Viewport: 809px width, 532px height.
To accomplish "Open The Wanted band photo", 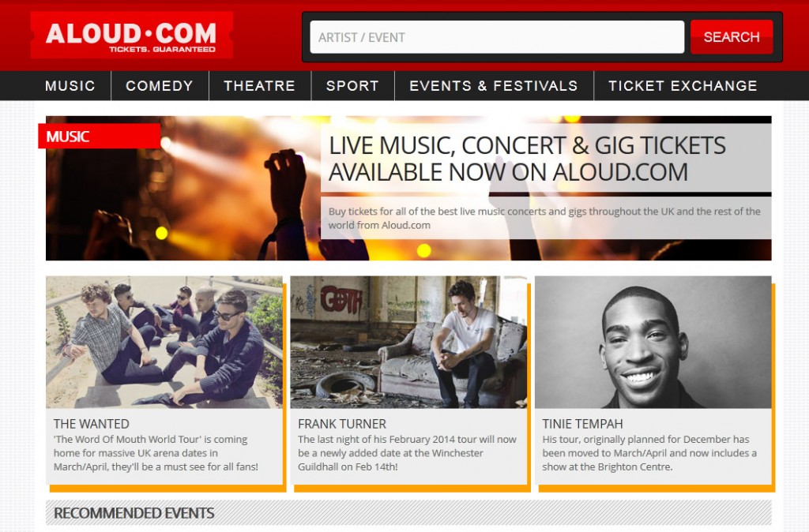I will click(164, 343).
